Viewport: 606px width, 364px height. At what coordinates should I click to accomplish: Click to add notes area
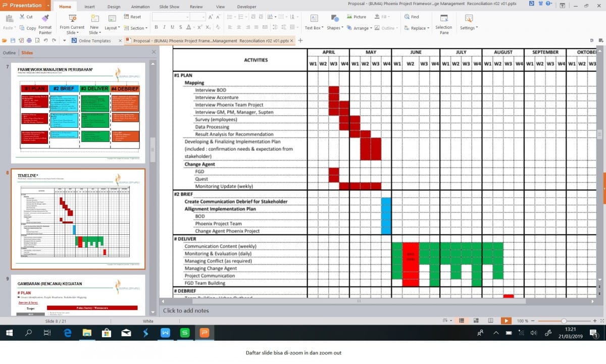pyautogui.click(x=186, y=310)
